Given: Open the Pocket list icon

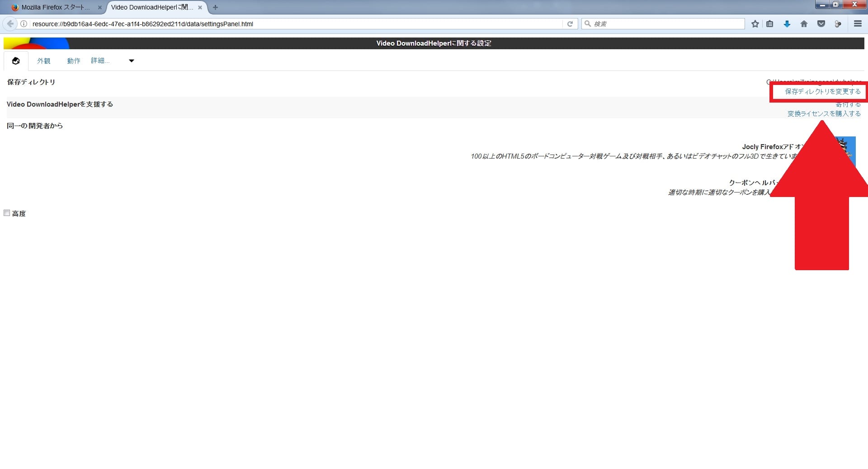Looking at the screenshot, I should 821,24.
